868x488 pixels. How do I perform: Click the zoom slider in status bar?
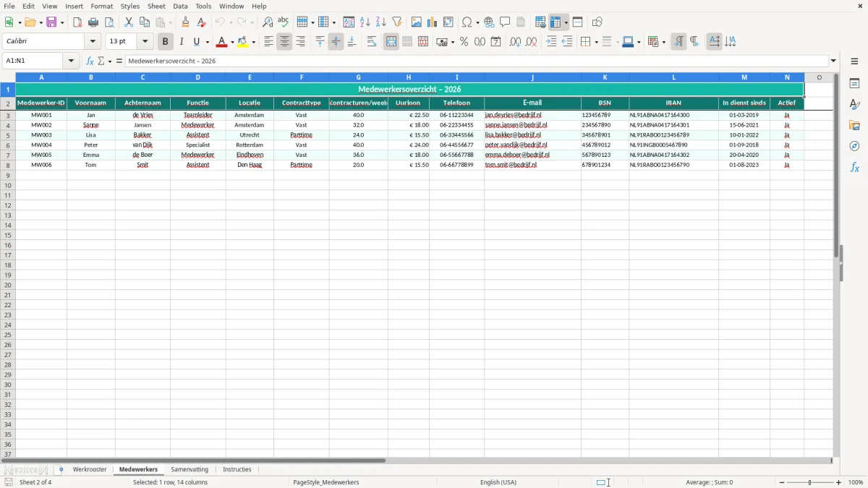click(809, 482)
